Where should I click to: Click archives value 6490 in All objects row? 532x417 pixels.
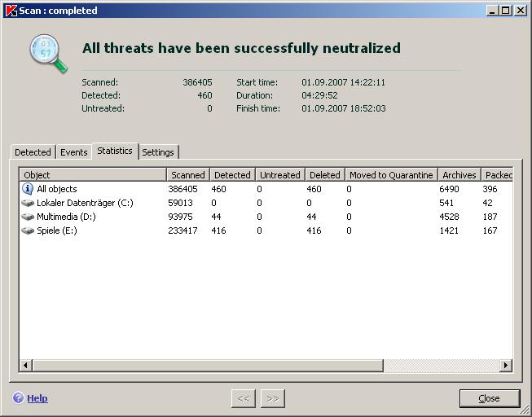449,189
